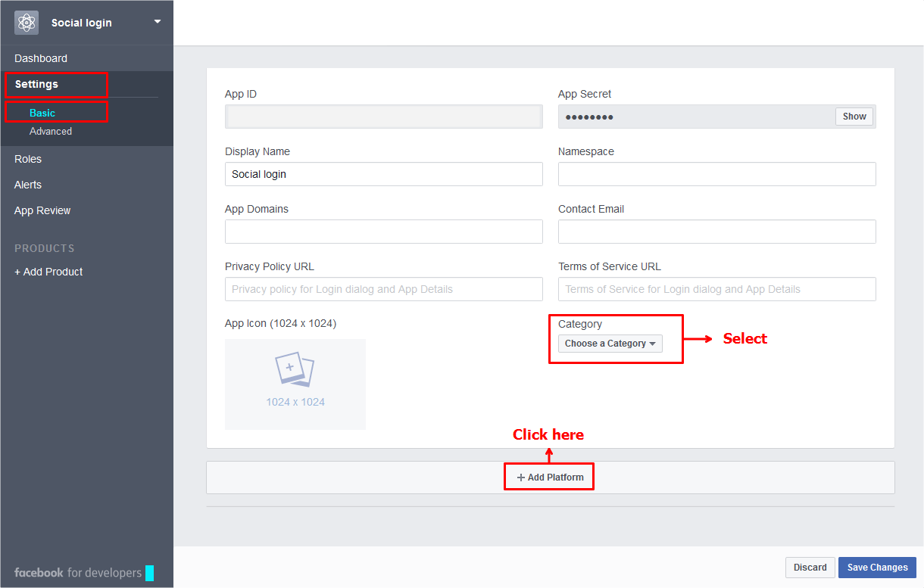This screenshot has width=924, height=588.
Task: Discard the settings changes
Action: (x=810, y=568)
